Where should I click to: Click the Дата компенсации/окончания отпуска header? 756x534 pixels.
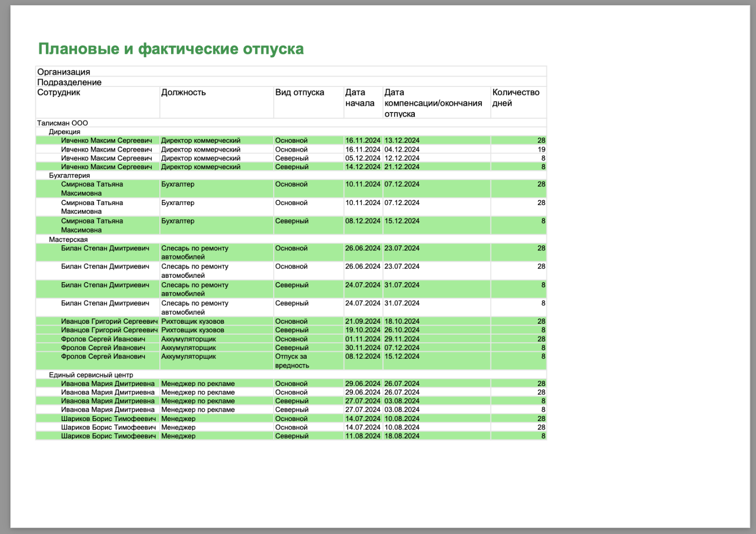[433, 103]
